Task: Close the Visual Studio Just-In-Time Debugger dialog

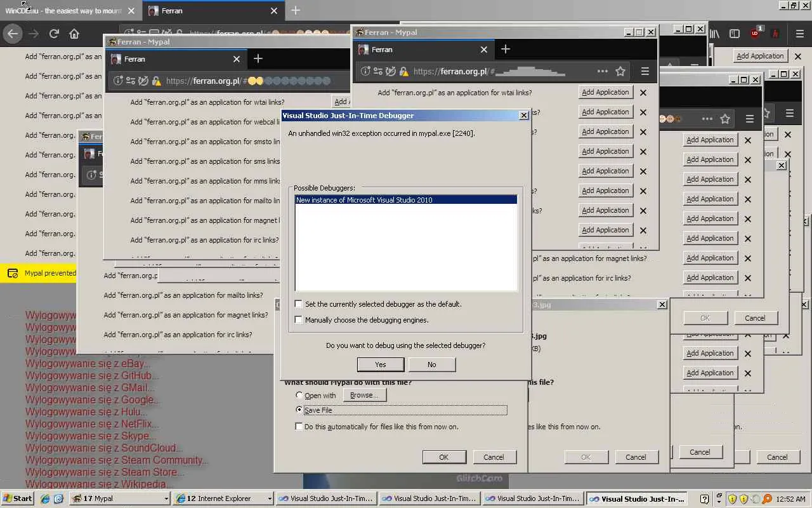Action: [524, 116]
